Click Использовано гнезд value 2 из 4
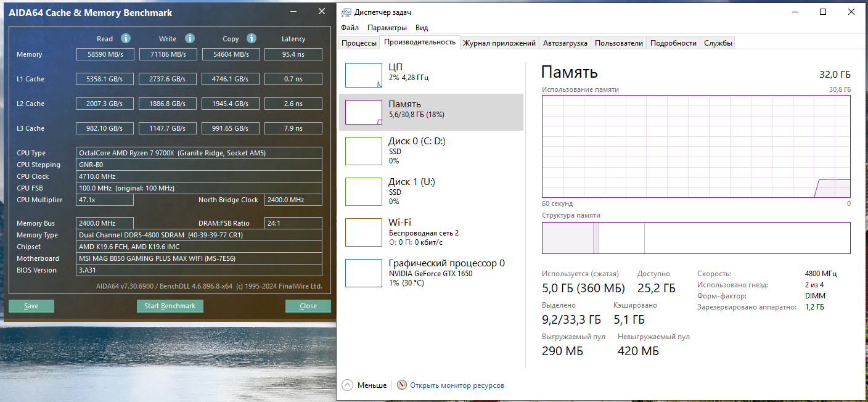Screen dimensions: 868x402 (x=814, y=285)
